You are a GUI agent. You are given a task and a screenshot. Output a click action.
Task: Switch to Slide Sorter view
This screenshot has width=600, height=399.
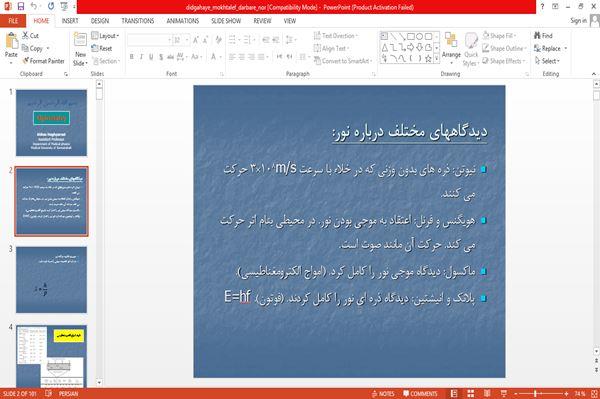coord(471,394)
